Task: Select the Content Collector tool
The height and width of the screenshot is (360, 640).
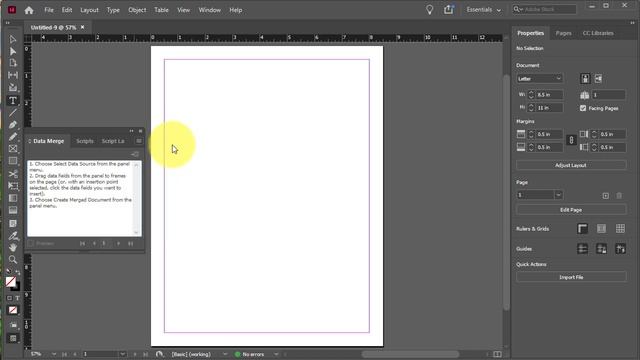Action: pyautogui.click(x=13, y=87)
